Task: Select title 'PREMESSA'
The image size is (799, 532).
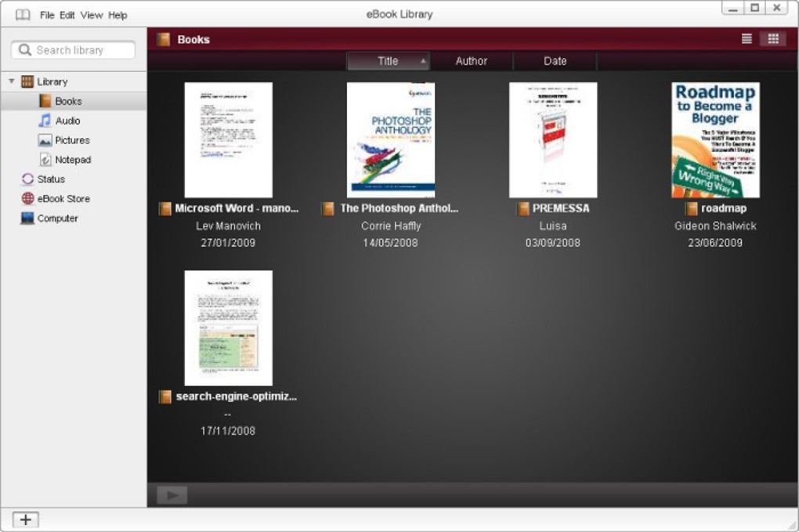Action: coord(561,208)
